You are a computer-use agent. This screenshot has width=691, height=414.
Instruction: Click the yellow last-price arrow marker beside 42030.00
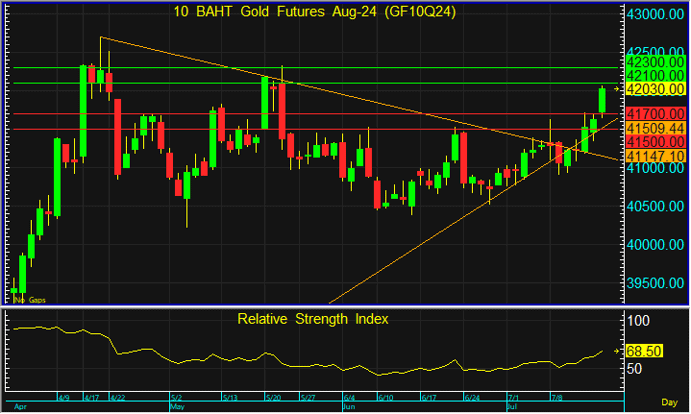click(616, 89)
